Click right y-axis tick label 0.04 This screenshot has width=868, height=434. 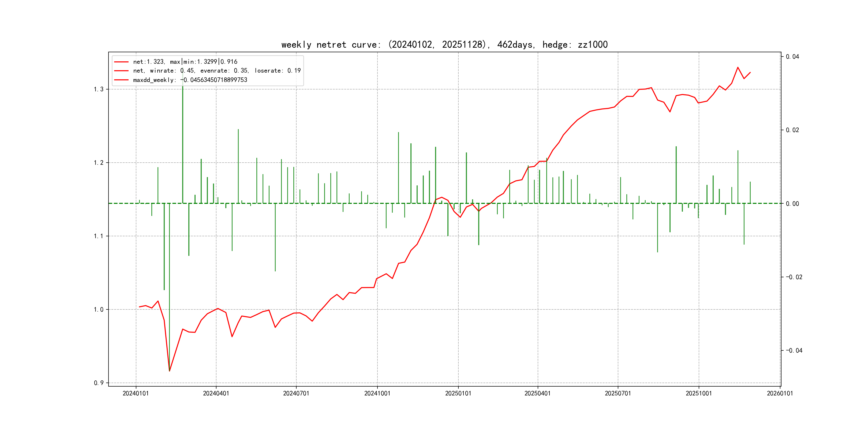(x=792, y=57)
